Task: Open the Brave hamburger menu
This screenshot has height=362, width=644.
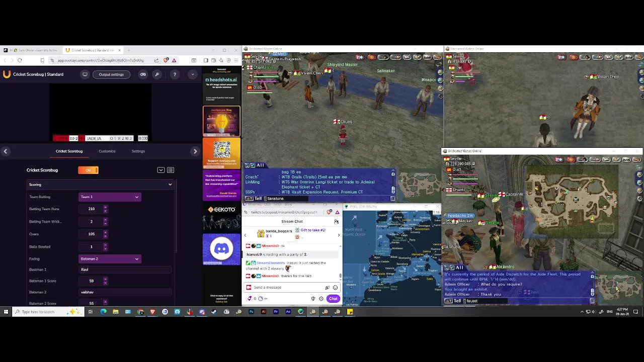Action: coord(235,60)
